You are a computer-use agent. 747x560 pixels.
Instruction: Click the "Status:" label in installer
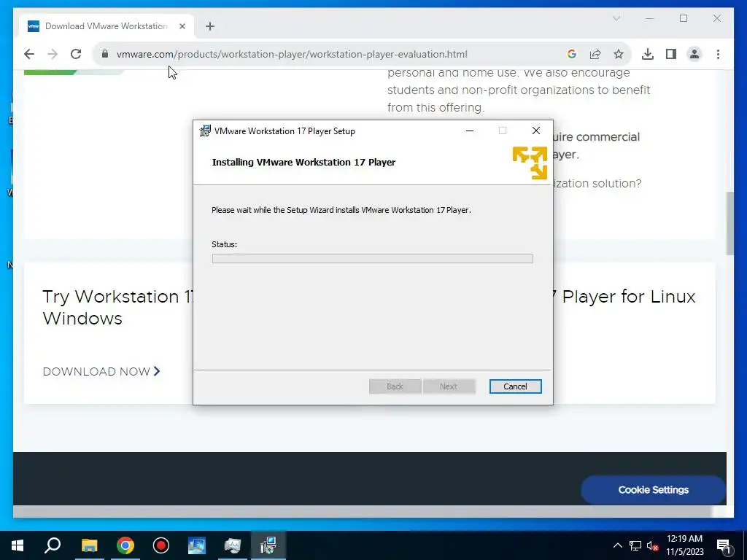point(225,244)
